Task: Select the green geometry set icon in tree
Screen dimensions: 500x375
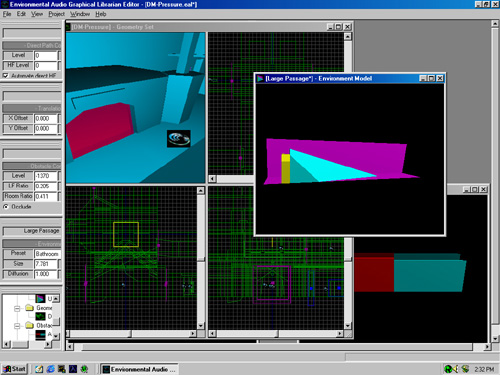Action: [40, 316]
